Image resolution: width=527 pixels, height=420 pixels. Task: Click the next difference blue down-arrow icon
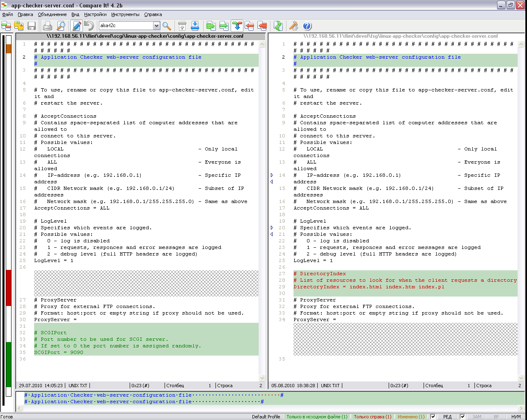[195, 26]
